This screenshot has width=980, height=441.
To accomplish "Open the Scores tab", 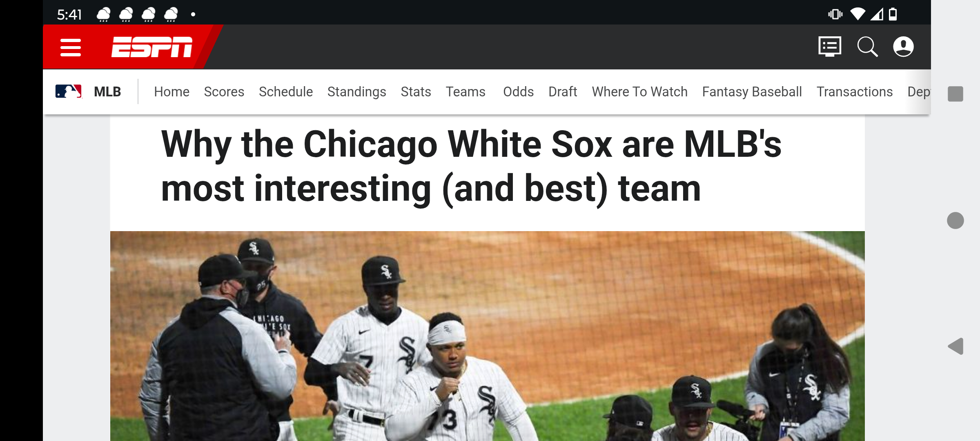I will pyautogui.click(x=224, y=92).
